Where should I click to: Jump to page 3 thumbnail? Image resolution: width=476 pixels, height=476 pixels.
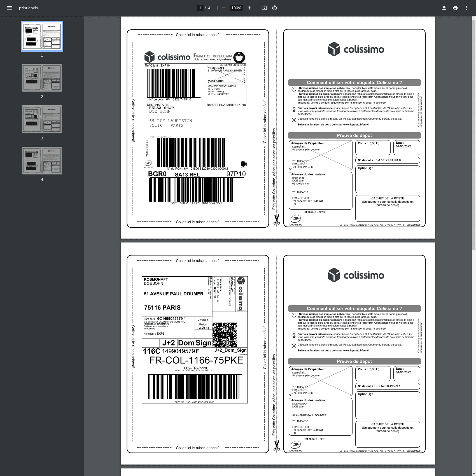click(42, 119)
